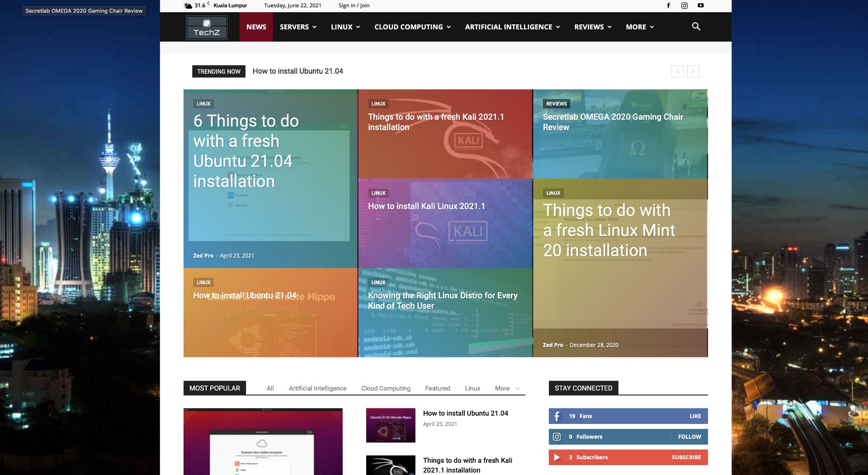The width and height of the screenshot is (868, 475).
Task: Click the TRENDING NOW label
Action: tap(219, 71)
